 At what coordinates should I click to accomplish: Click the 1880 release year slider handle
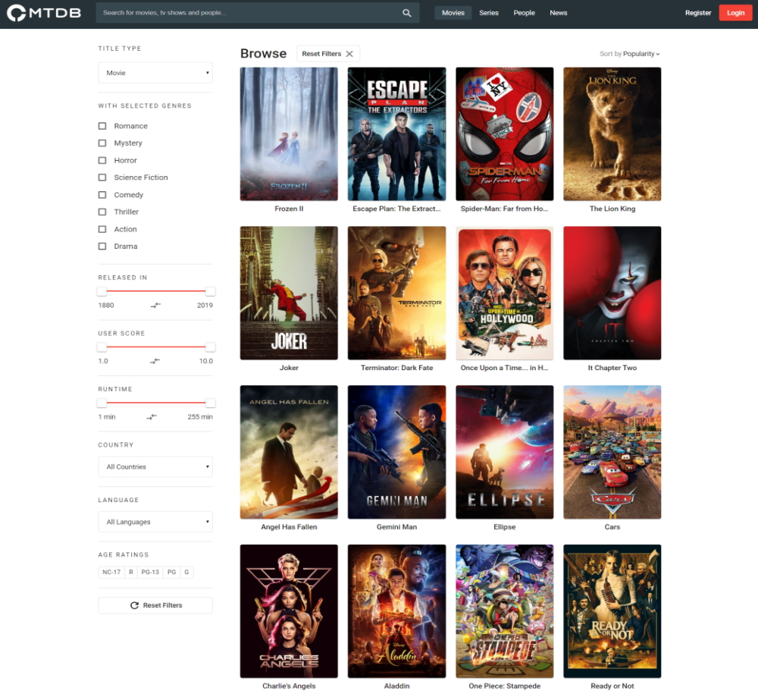click(x=102, y=291)
